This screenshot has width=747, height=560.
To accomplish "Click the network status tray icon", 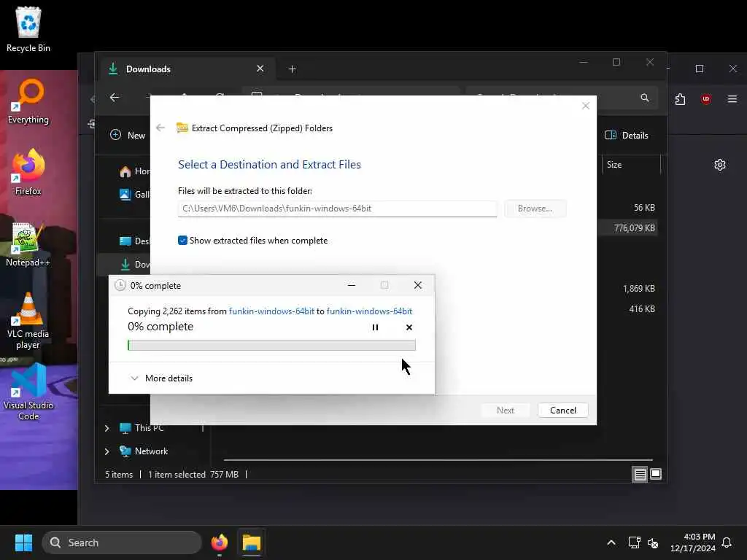I will tap(634, 542).
